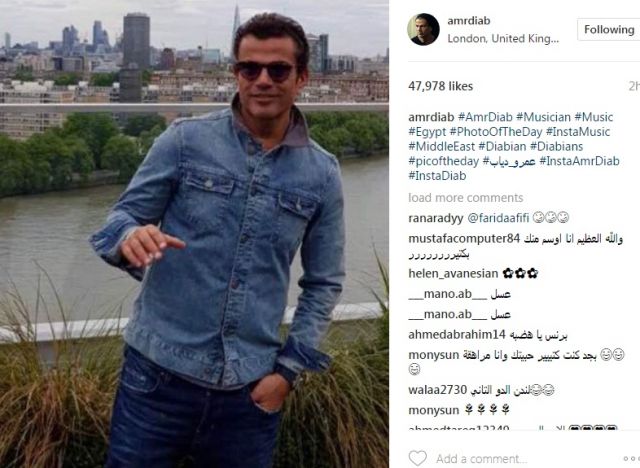Visit walaa2730 commenter profile

pyautogui.click(x=437, y=390)
